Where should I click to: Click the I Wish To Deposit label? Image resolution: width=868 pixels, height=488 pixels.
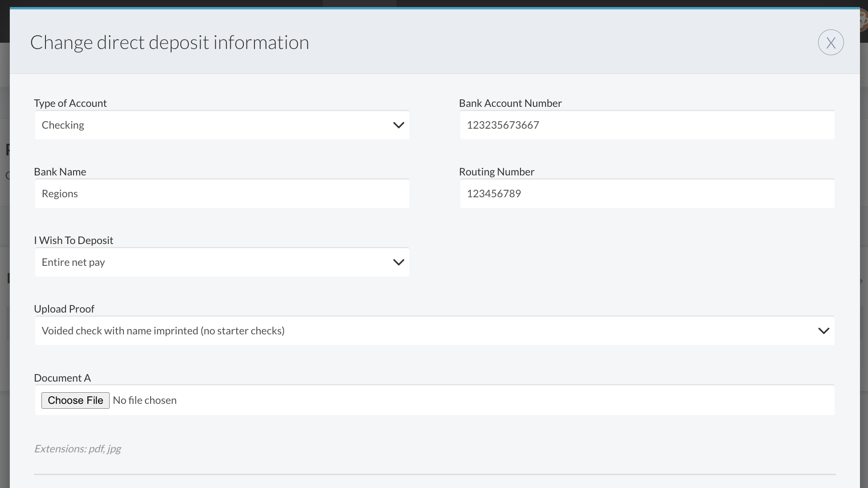74,240
